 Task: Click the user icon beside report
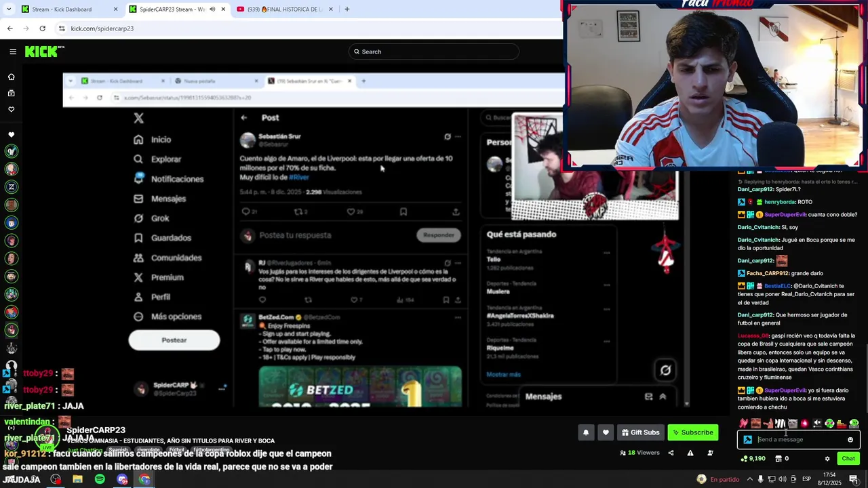710,453
